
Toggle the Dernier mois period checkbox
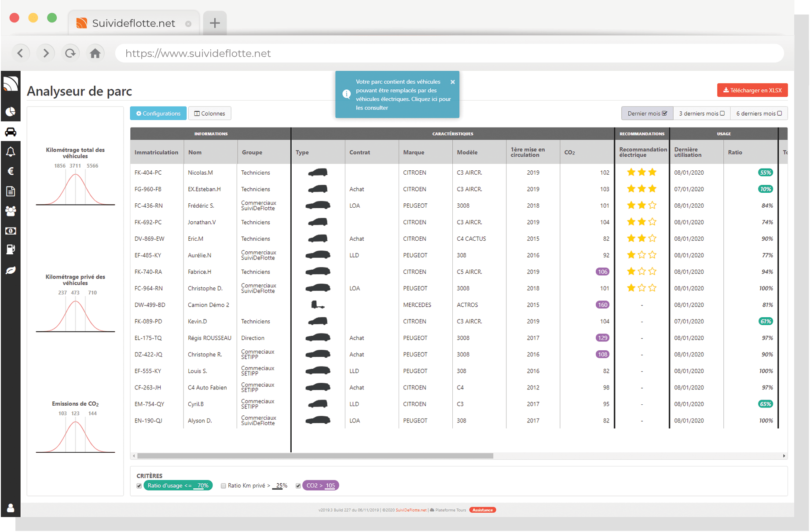click(664, 113)
